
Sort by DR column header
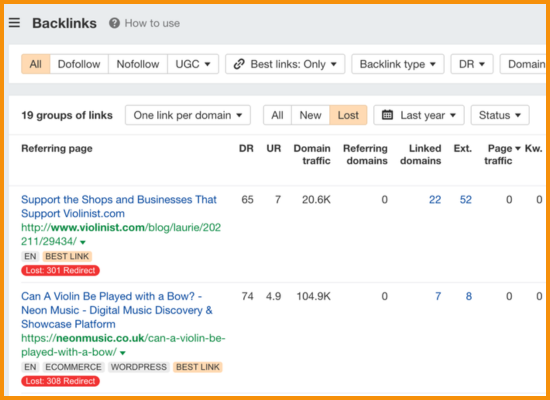pos(246,148)
